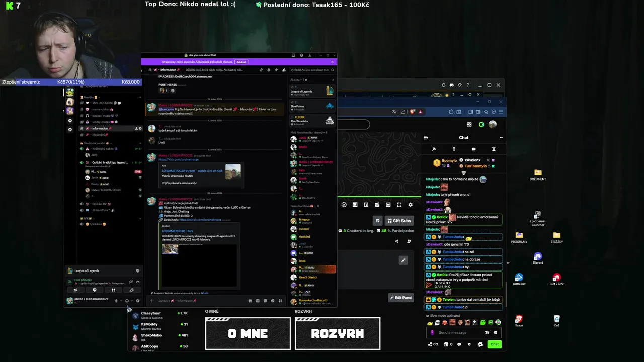The width and height of the screenshot is (644, 362).
Task: Open Discord activities button in voice panel
Action: coord(113,290)
